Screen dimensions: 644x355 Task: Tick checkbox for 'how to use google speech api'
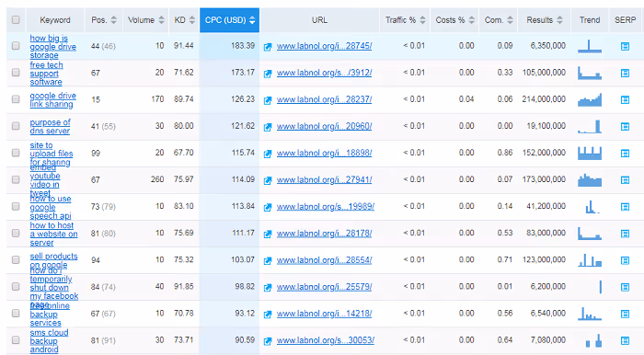click(x=16, y=206)
